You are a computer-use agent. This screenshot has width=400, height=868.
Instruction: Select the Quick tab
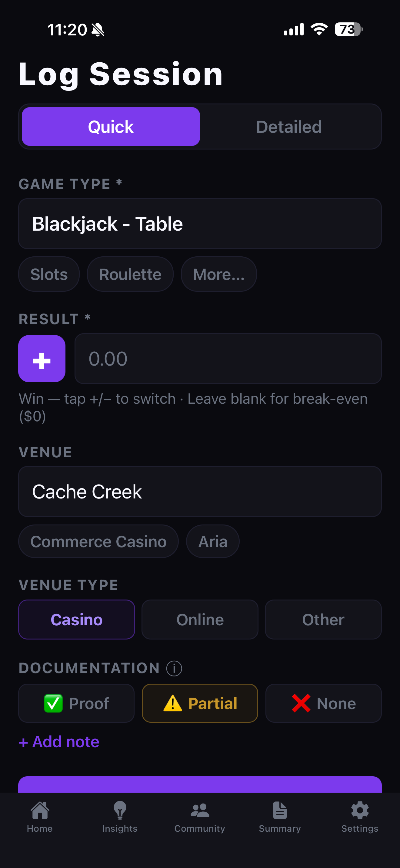click(111, 127)
